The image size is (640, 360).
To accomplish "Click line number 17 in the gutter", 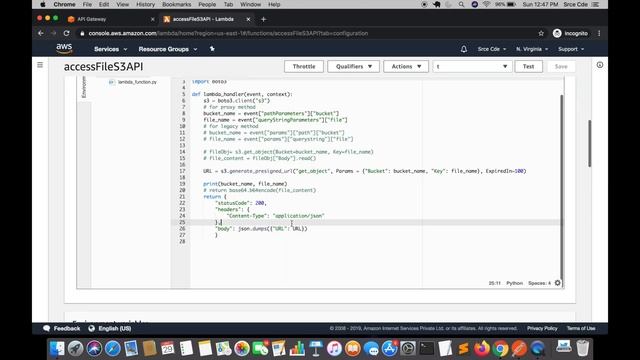I will (x=182, y=171).
